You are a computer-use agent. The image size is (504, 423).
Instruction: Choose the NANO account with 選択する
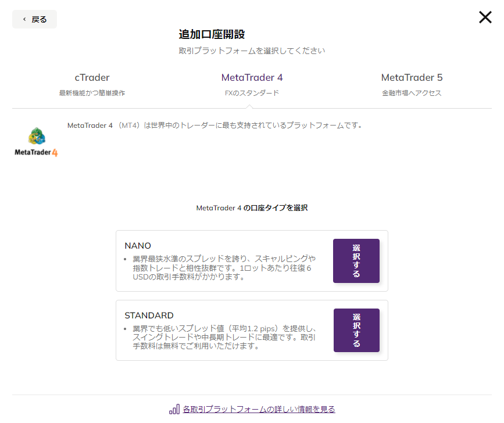click(x=356, y=261)
